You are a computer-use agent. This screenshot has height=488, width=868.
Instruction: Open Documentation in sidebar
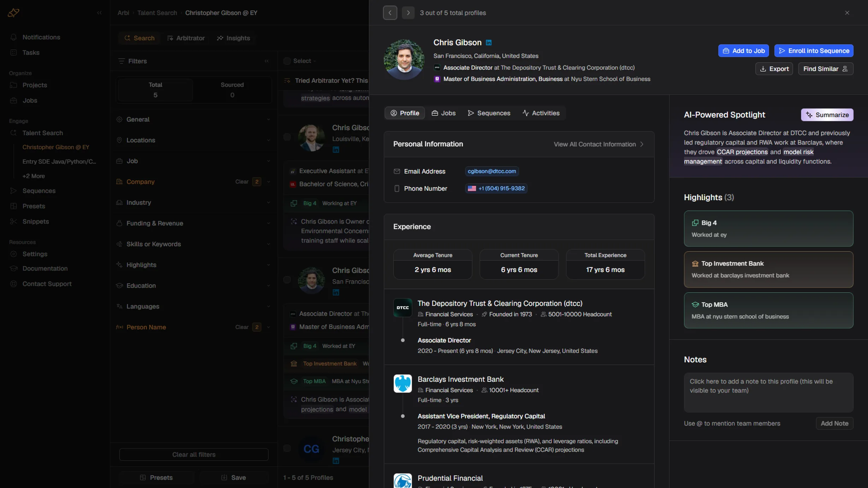pyautogui.click(x=45, y=269)
